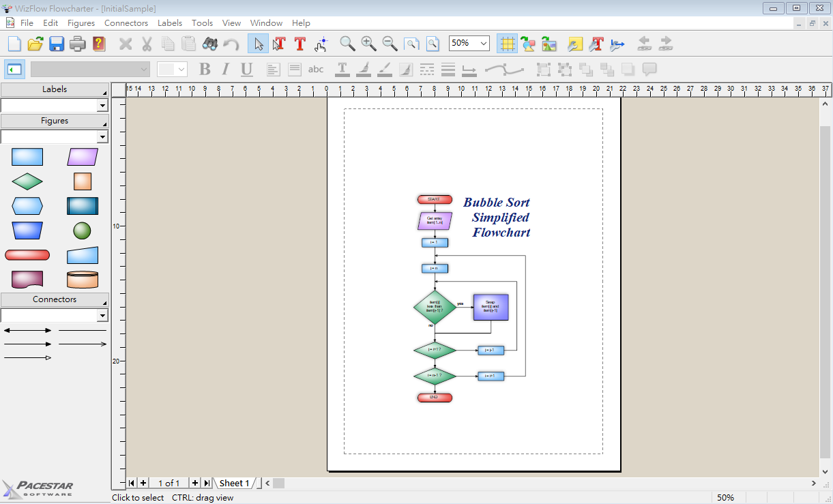Pick the orange square figure
Screen dimensions: 833x504
(83, 181)
